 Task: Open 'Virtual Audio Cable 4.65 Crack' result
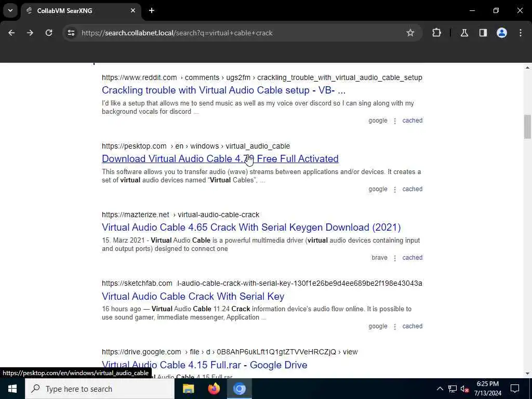pyautogui.click(x=251, y=228)
